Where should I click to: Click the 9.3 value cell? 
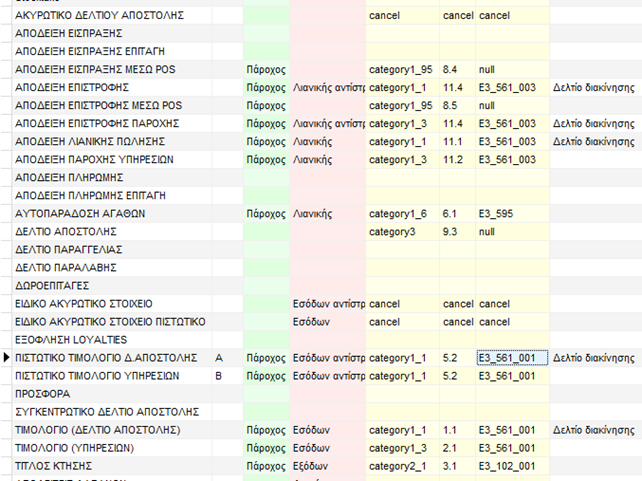[x=450, y=231]
